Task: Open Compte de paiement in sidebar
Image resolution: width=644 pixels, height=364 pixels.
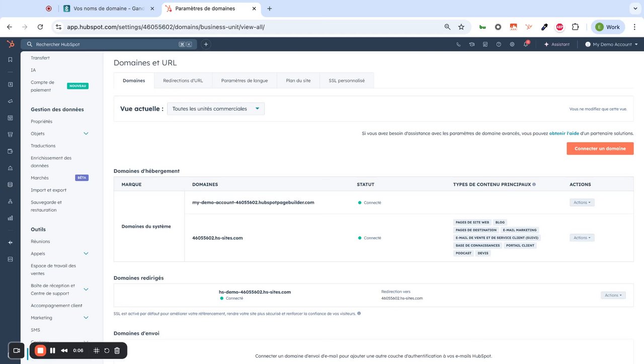Action: tap(42, 86)
